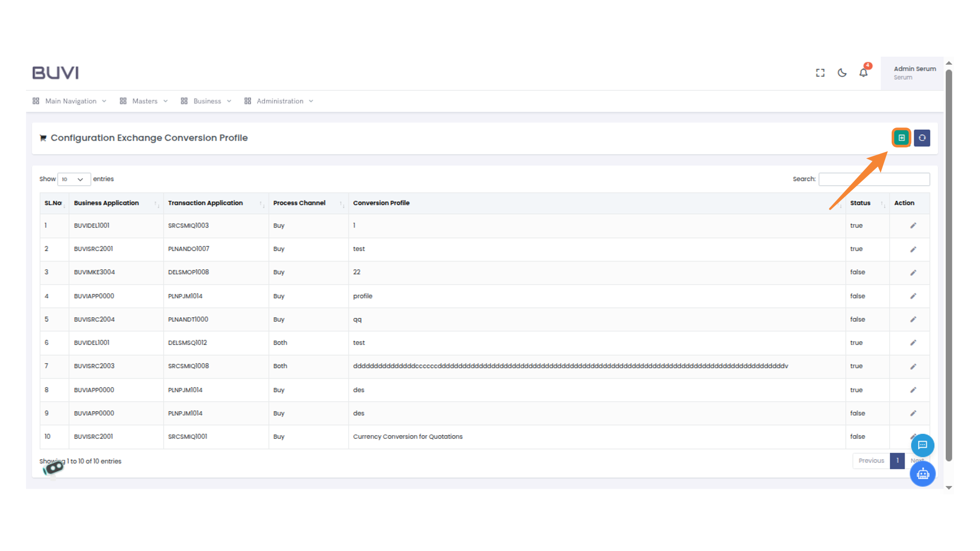Open the notifications bell
980x551 pixels.
pyautogui.click(x=863, y=72)
